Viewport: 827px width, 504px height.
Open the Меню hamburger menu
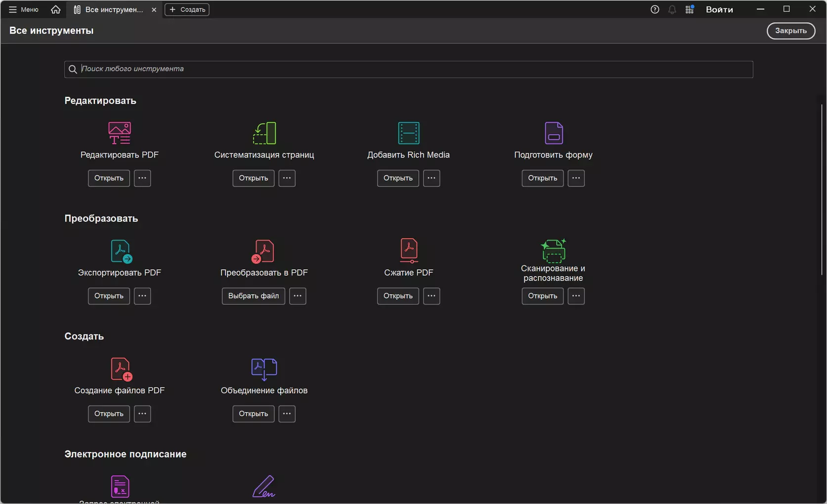coord(23,9)
